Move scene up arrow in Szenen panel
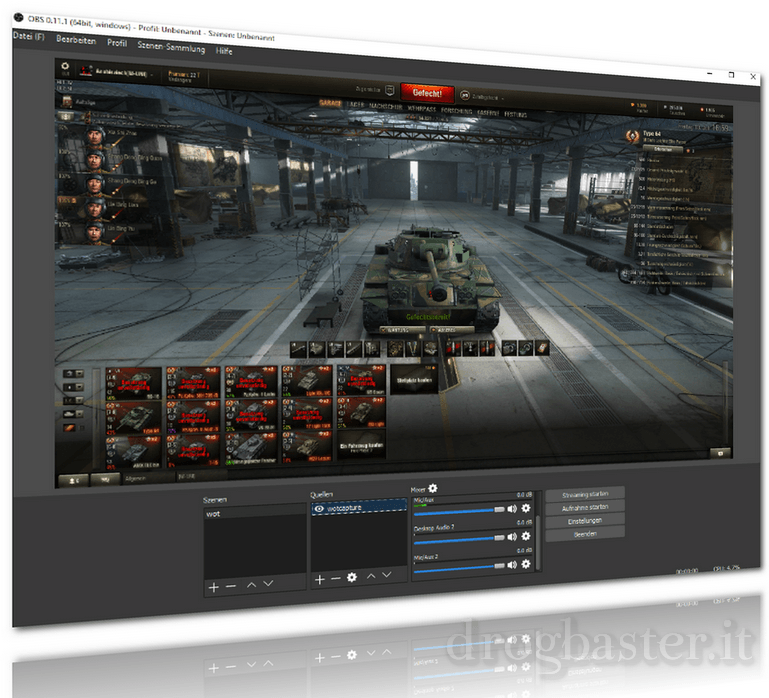The width and height of the screenshot is (769, 698). tap(252, 585)
